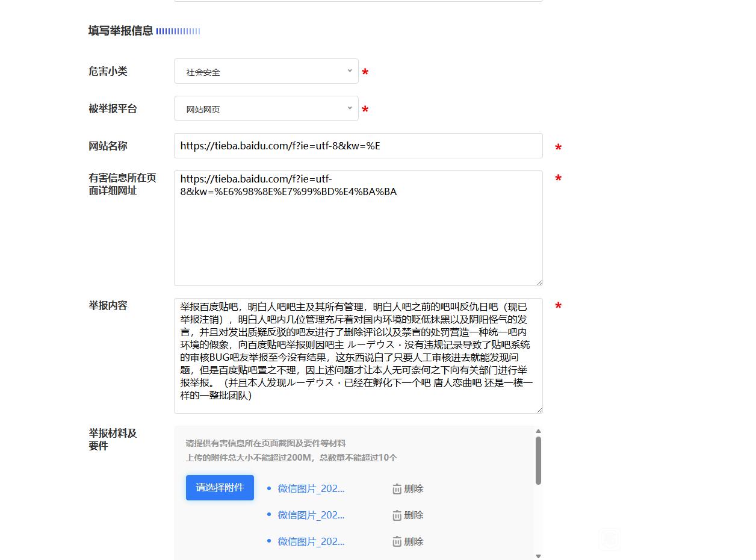Viewport: 756px width, 560px height.
Task: Open the 被举报平台 dropdown showing 网站网页
Action: pyautogui.click(x=266, y=109)
